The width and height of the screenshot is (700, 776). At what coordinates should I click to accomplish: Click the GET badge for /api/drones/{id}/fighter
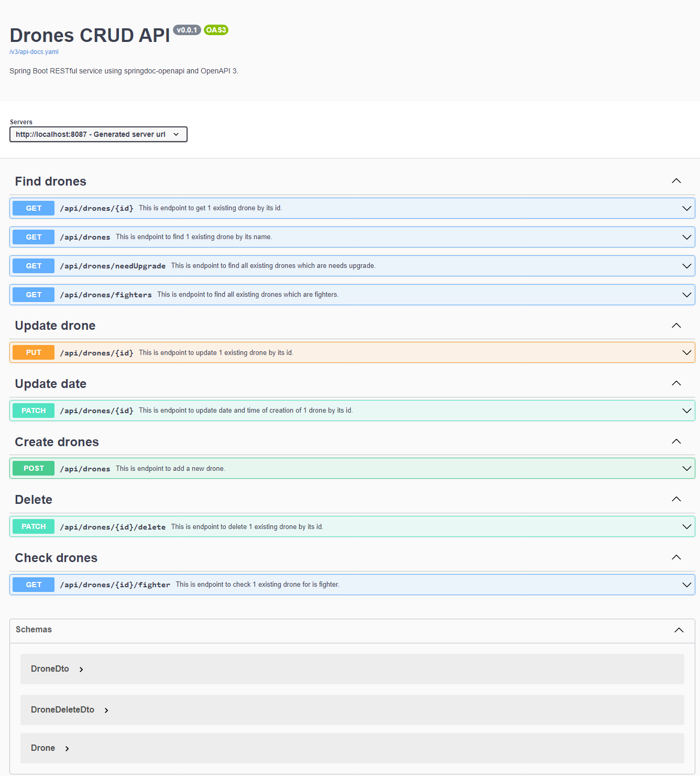[x=34, y=585]
